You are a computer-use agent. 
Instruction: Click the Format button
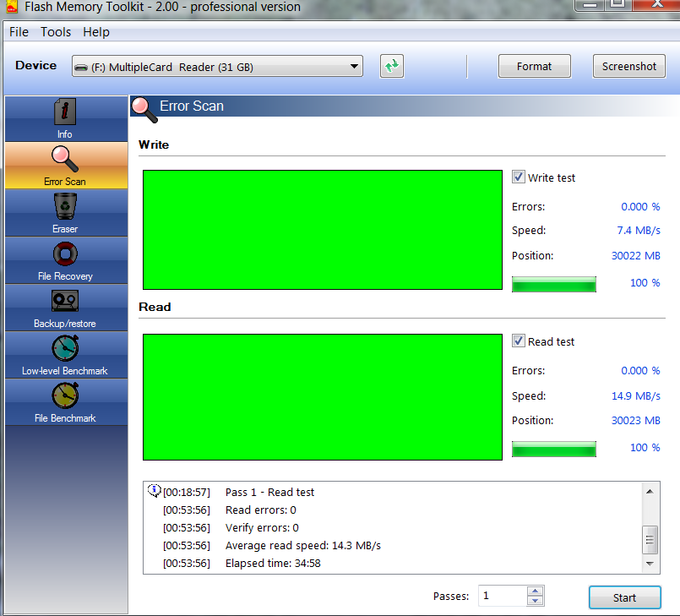click(534, 66)
